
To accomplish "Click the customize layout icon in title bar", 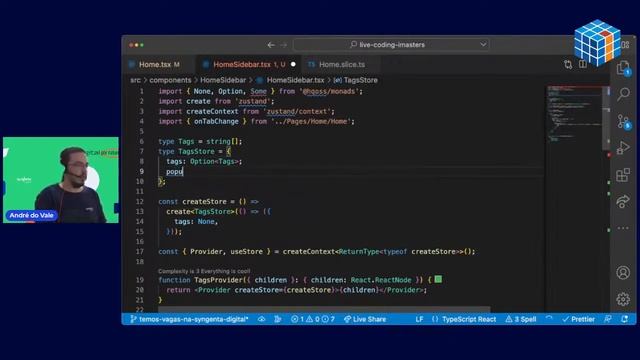I will (626, 44).
